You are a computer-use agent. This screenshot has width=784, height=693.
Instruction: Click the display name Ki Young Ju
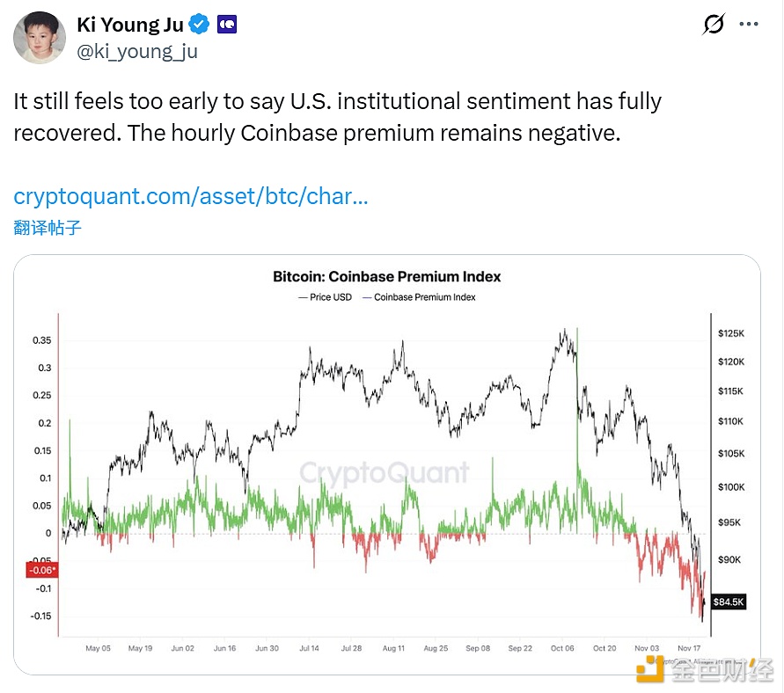click(x=130, y=25)
